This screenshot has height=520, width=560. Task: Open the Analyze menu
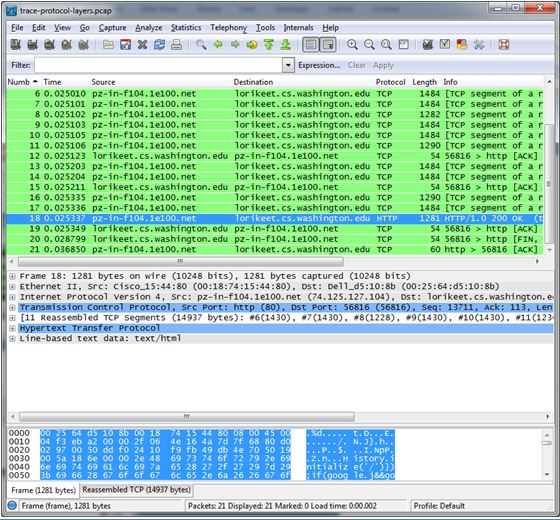pos(149,28)
